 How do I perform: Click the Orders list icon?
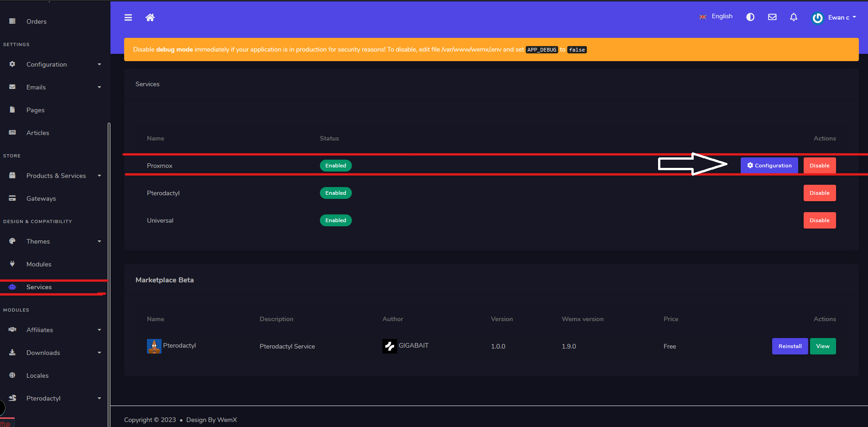pos(12,21)
